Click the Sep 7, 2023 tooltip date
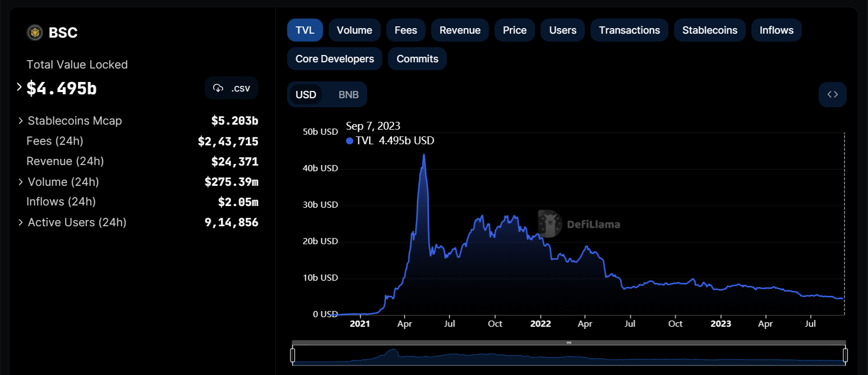The height and width of the screenshot is (375, 868). [373, 126]
